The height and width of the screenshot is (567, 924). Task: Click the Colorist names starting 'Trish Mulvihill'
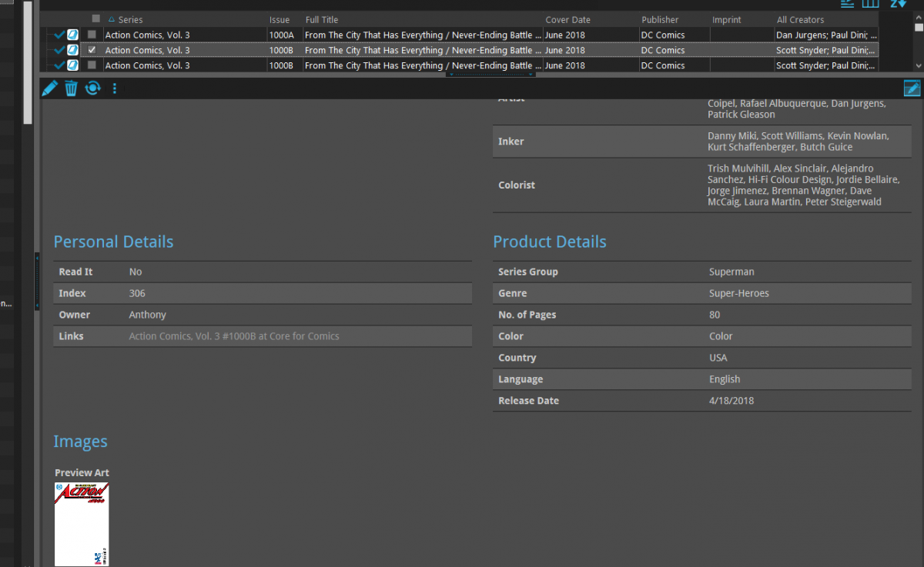click(803, 185)
